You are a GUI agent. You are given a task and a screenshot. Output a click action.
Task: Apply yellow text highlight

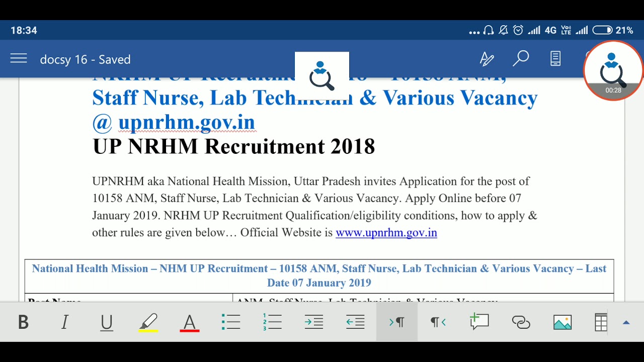pos(148,322)
